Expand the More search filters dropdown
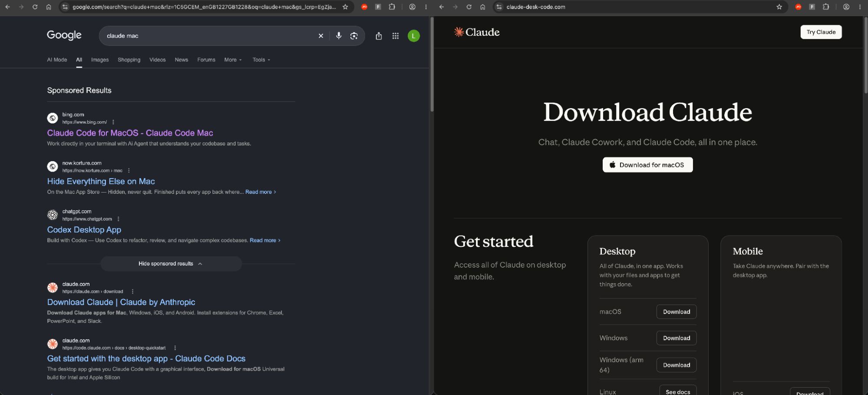This screenshot has width=868, height=395. click(233, 60)
